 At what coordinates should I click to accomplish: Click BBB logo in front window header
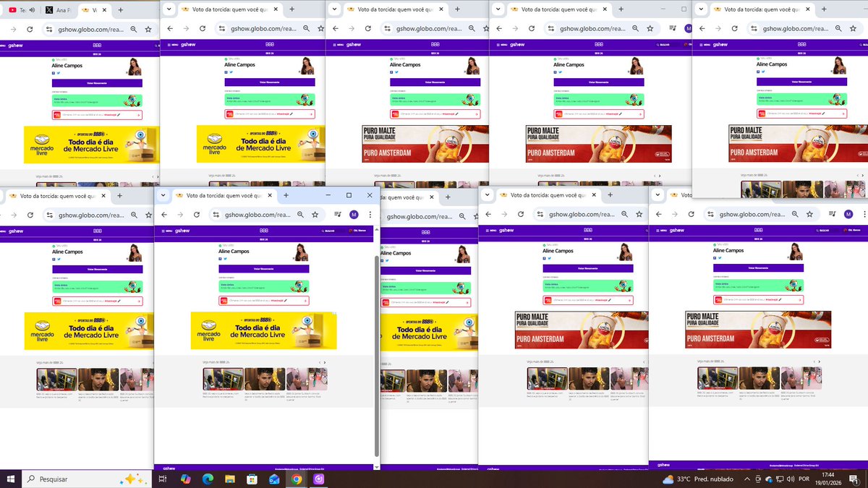263,231
